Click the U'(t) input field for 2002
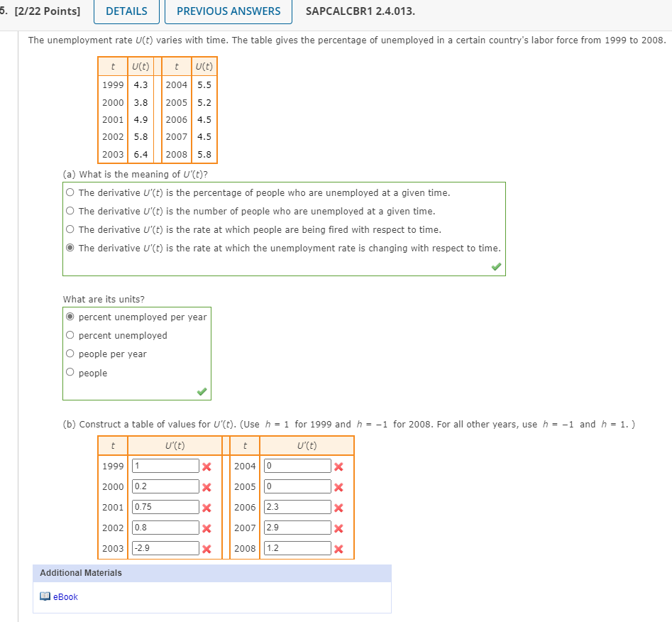This screenshot has height=622, width=672. (x=165, y=528)
